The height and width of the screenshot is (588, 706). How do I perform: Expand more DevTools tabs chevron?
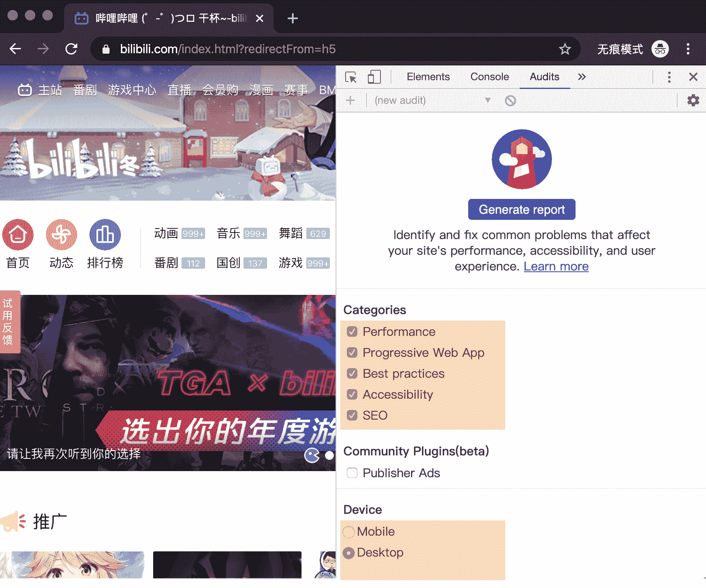pyautogui.click(x=582, y=77)
